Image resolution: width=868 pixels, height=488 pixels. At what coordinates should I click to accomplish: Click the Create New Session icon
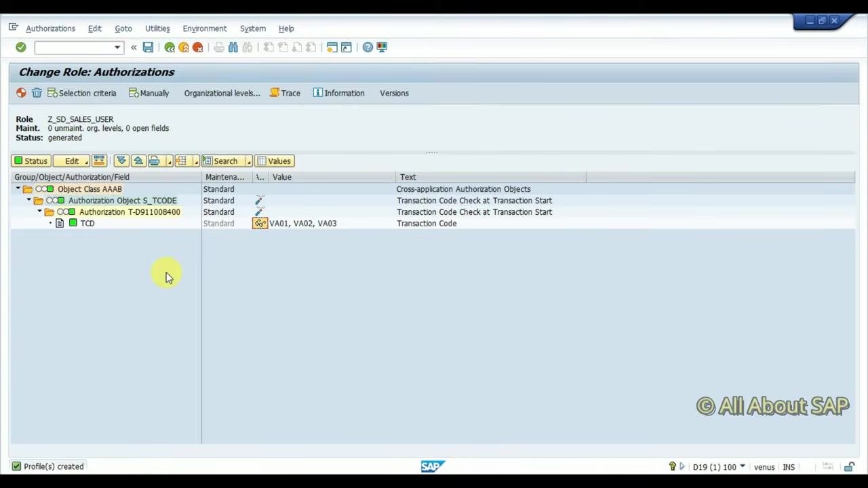click(332, 47)
